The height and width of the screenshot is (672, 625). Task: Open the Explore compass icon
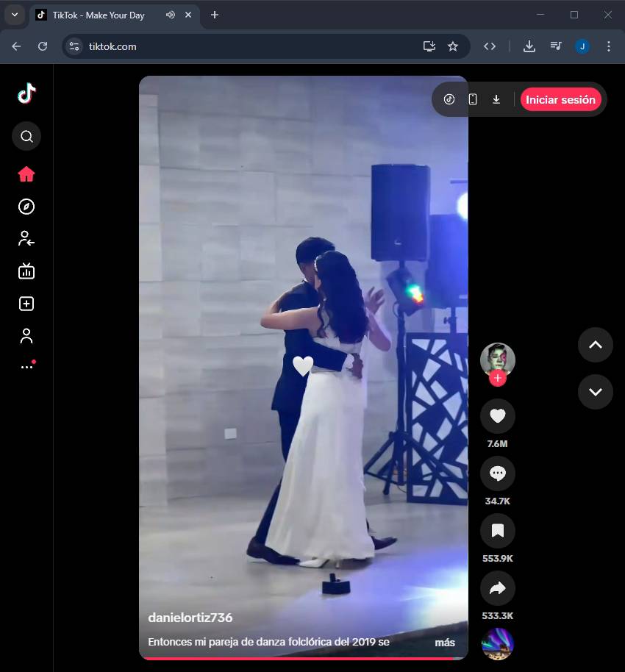[x=26, y=207]
